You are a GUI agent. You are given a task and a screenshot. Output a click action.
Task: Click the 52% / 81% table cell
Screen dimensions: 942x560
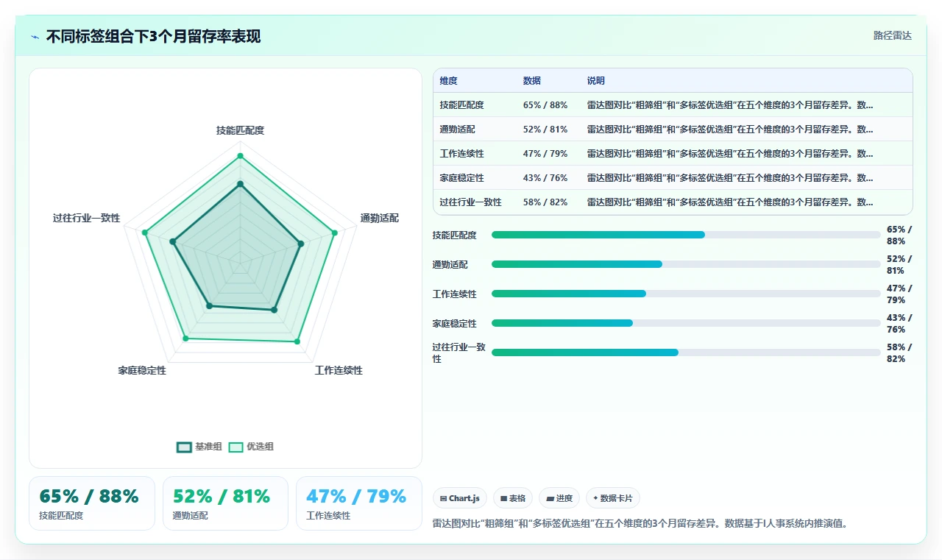tap(545, 130)
